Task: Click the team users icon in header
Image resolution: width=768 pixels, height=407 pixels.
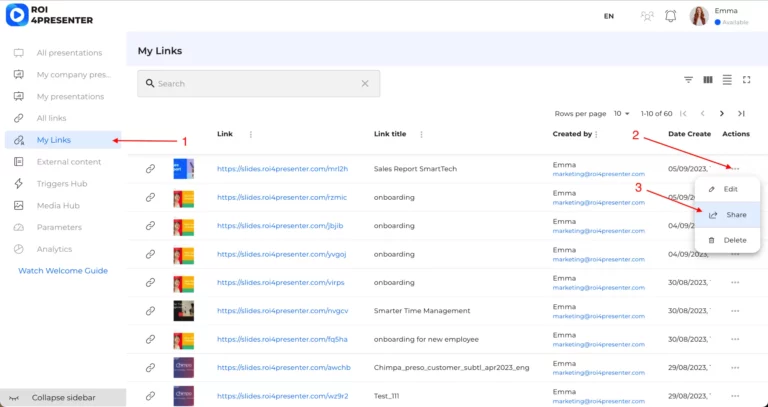Action: [647, 16]
